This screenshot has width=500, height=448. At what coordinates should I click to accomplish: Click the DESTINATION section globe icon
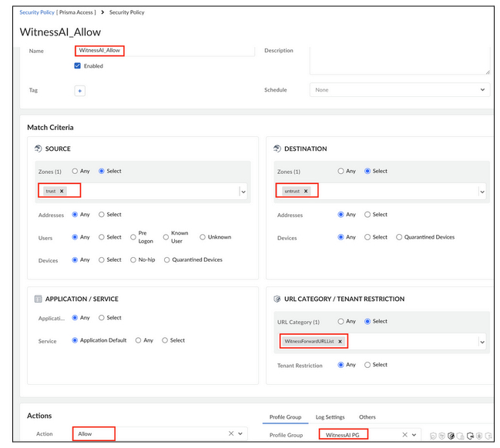tap(277, 149)
